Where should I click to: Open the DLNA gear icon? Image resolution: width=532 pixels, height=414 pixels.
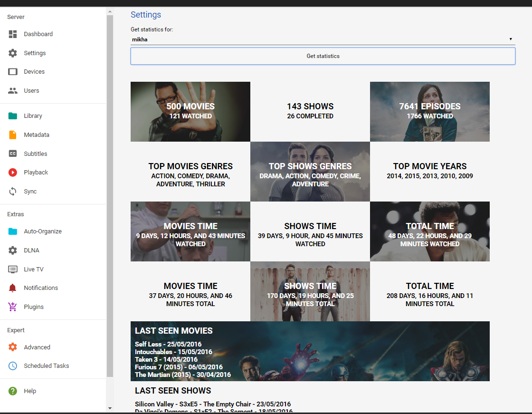(12, 250)
